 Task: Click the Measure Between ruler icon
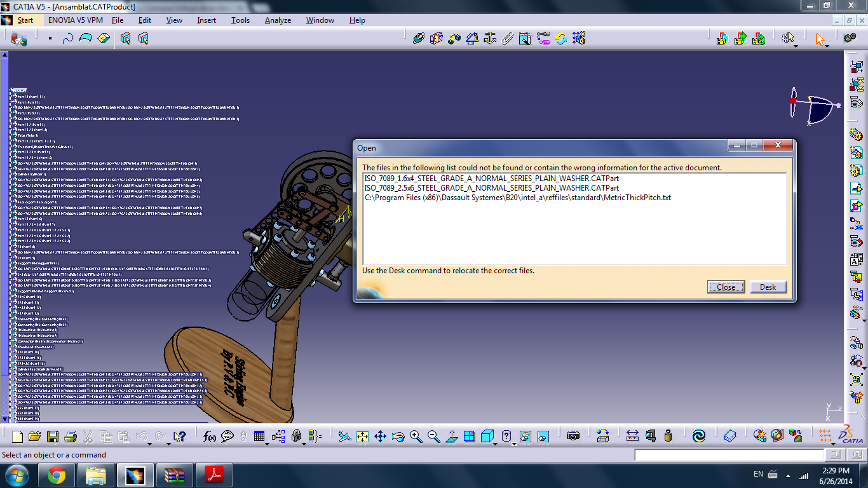click(x=632, y=437)
